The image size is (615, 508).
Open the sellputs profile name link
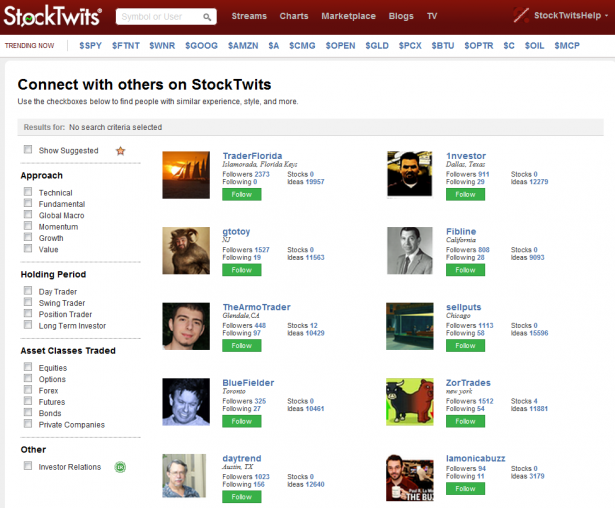463,307
